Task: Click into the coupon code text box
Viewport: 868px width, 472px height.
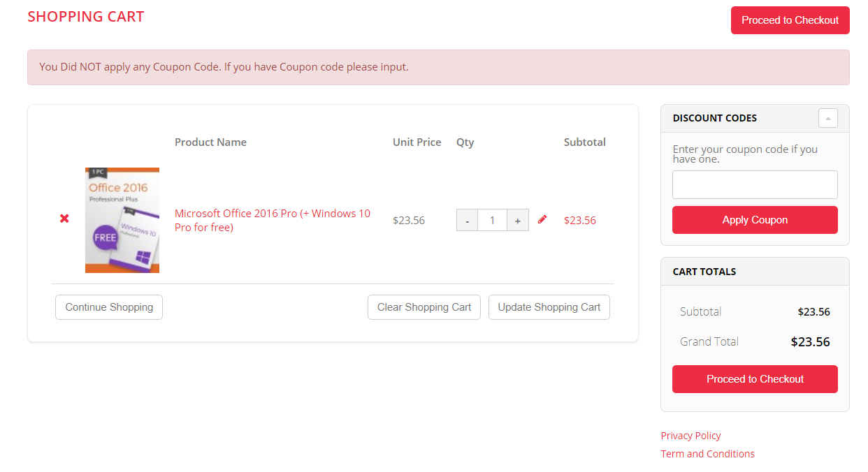Action: pos(755,185)
